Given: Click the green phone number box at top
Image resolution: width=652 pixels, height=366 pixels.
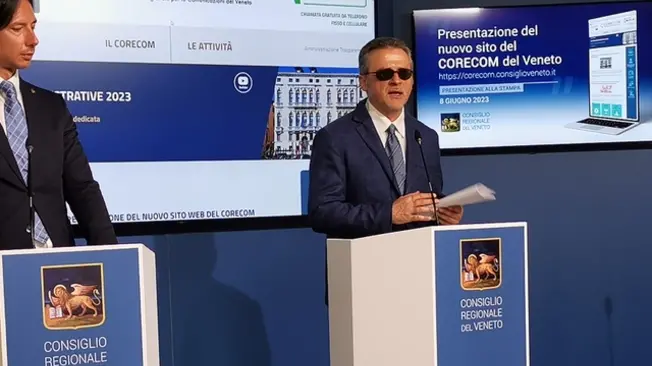Looking at the screenshot, I should point(331,3).
